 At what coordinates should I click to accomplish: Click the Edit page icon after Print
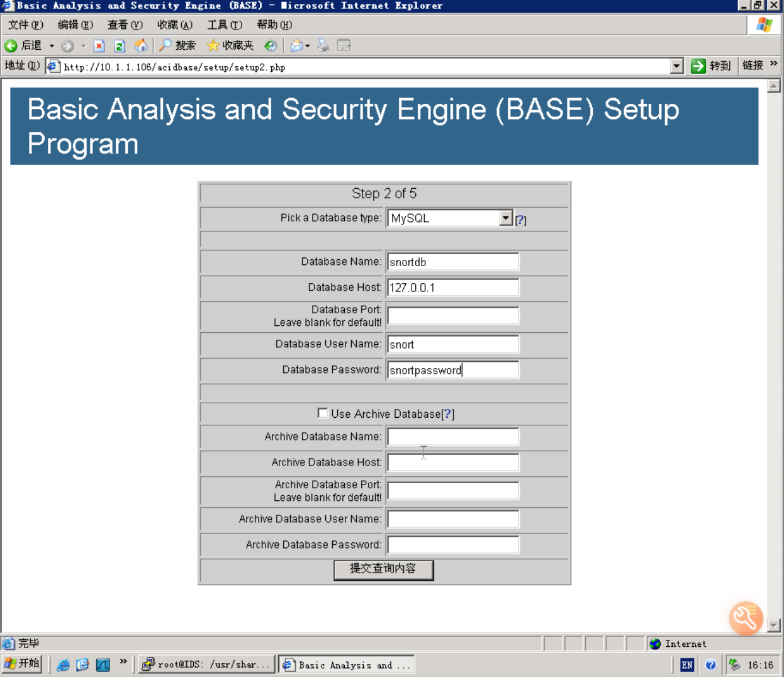click(x=344, y=45)
